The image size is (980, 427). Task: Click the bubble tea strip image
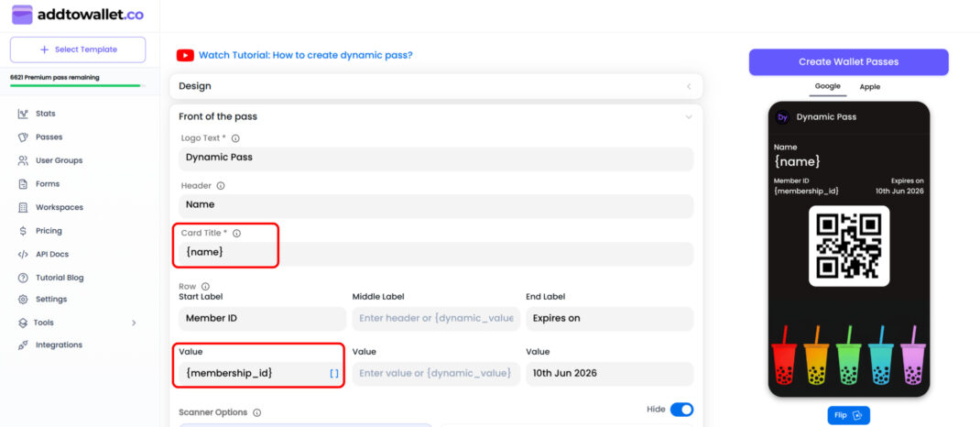(849, 356)
